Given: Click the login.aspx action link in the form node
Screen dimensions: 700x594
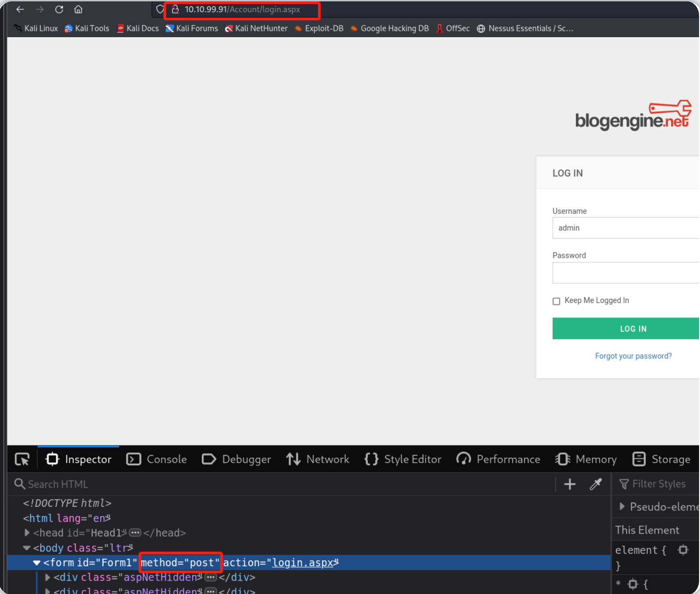Looking at the screenshot, I should click(303, 563).
